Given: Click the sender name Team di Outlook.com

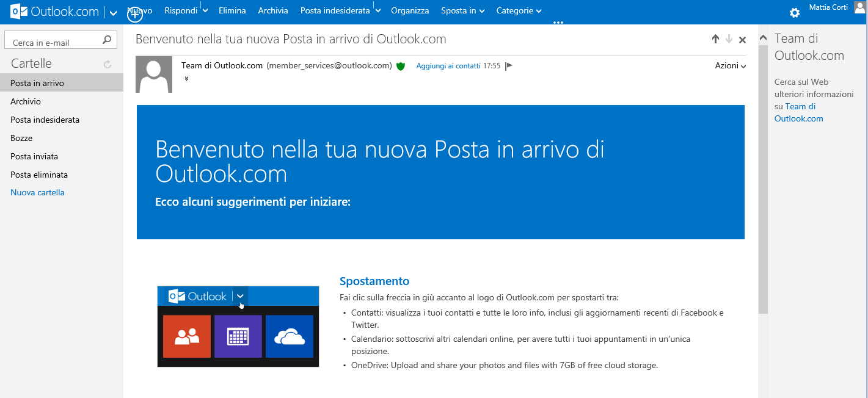Looking at the screenshot, I should coord(222,65).
